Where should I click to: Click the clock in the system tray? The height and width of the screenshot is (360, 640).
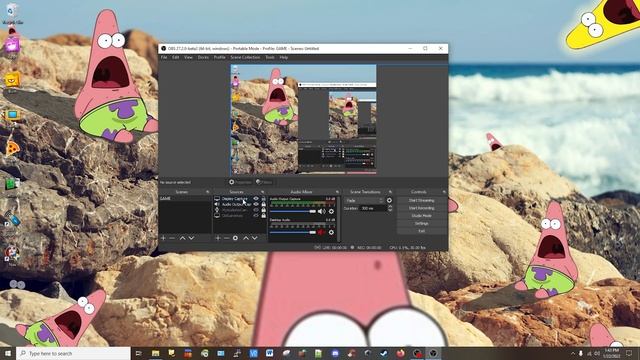click(611, 353)
